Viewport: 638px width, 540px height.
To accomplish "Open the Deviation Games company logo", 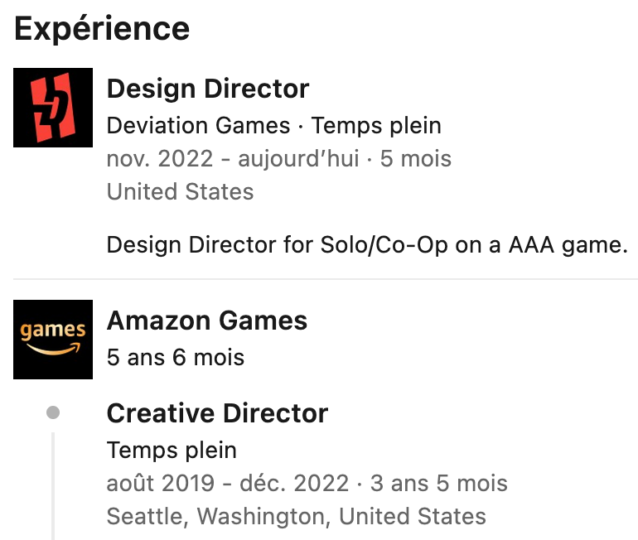I will tap(53, 107).
